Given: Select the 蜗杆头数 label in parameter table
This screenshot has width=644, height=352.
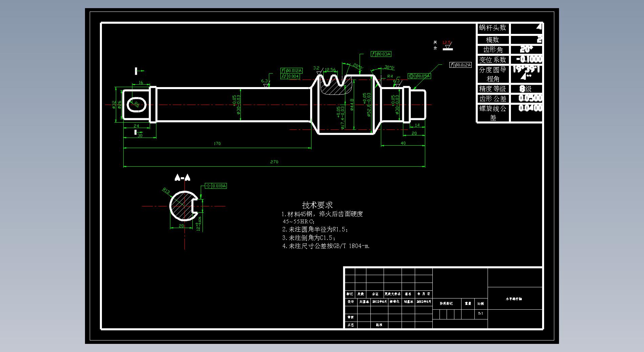Looking at the screenshot, I should coord(493,28).
